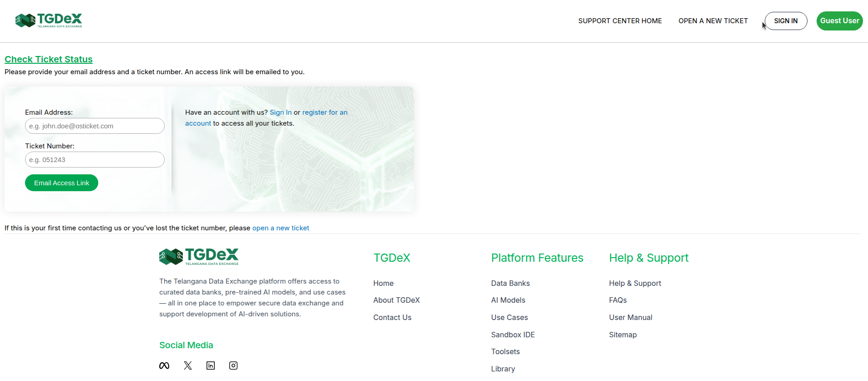Visit the FAQs footer link
The width and height of the screenshot is (868, 381).
(618, 300)
